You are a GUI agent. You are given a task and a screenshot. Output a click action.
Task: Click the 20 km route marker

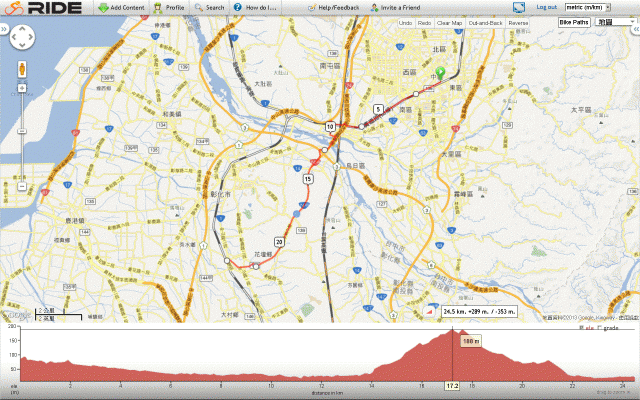(x=279, y=242)
